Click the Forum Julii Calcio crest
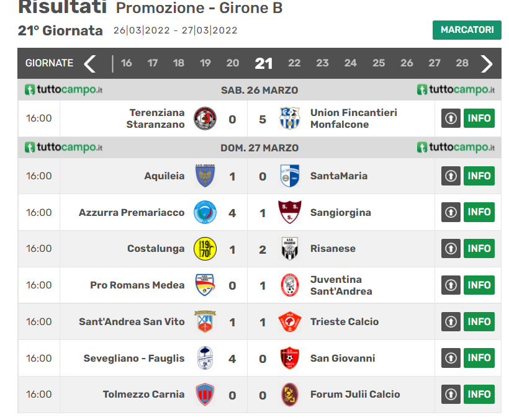The width and height of the screenshot is (509, 420). [x=289, y=395]
